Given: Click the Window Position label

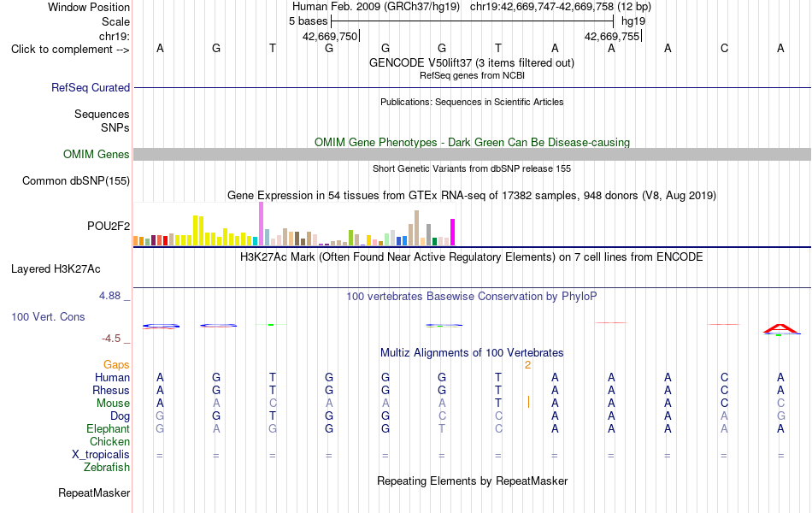Looking at the screenshot, I should point(89,7).
